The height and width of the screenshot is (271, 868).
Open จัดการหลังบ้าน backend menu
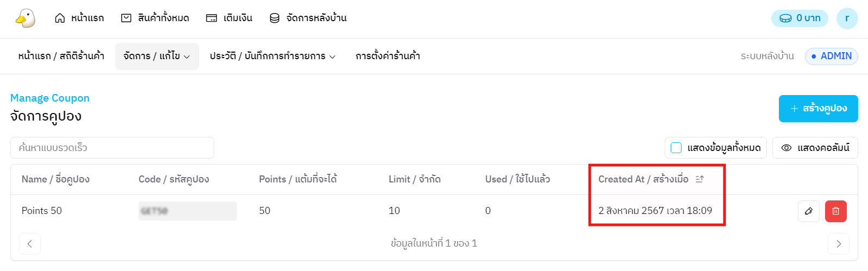click(x=308, y=18)
